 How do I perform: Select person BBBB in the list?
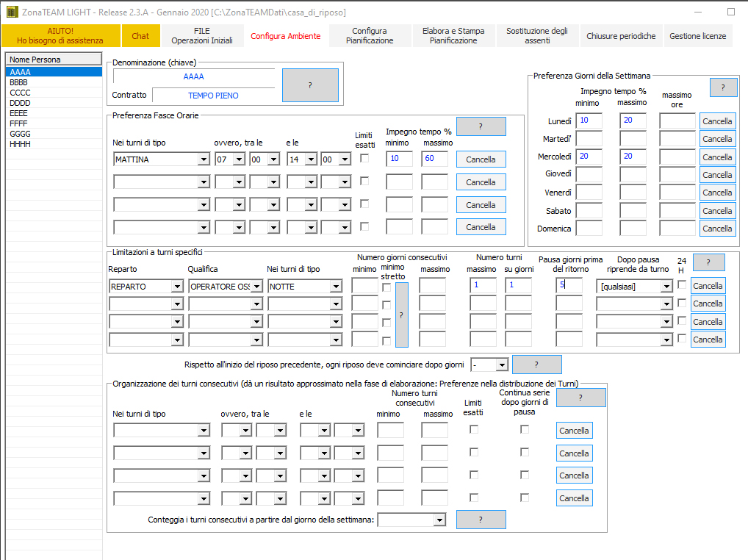click(x=54, y=82)
